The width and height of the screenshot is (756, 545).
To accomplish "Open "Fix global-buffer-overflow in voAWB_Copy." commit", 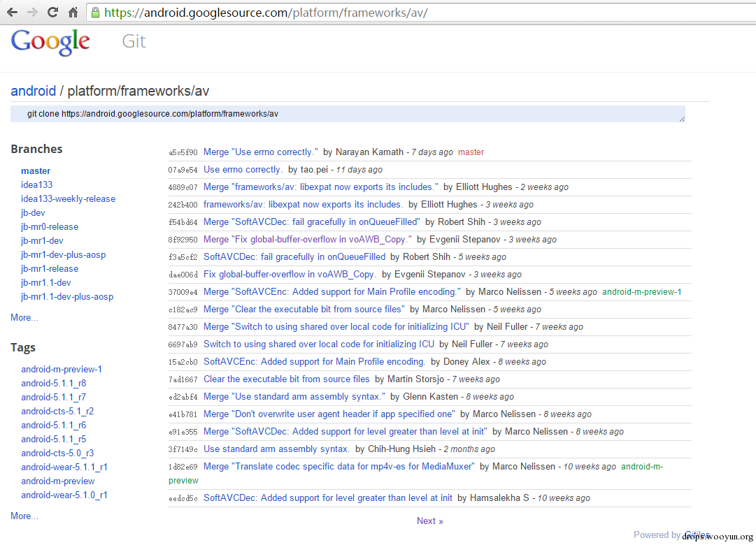I will 290,274.
